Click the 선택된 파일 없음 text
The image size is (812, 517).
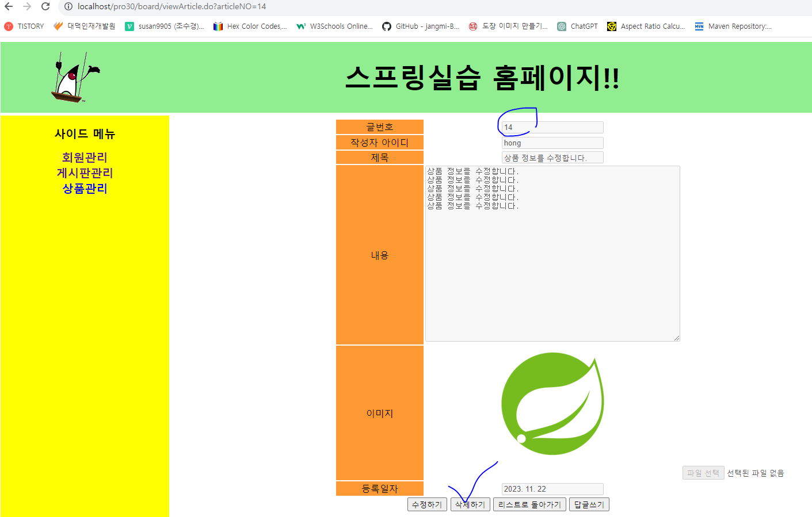click(x=755, y=473)
